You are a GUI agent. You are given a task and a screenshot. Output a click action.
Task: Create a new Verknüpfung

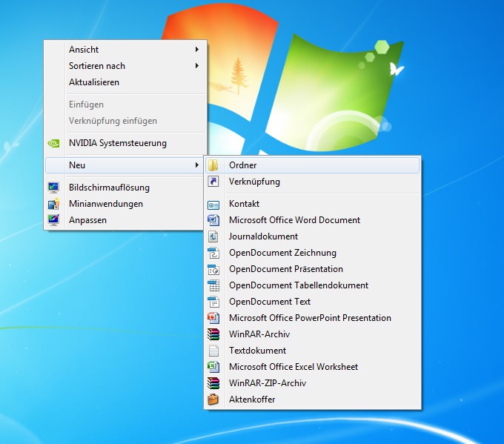(x=313, y=182)
